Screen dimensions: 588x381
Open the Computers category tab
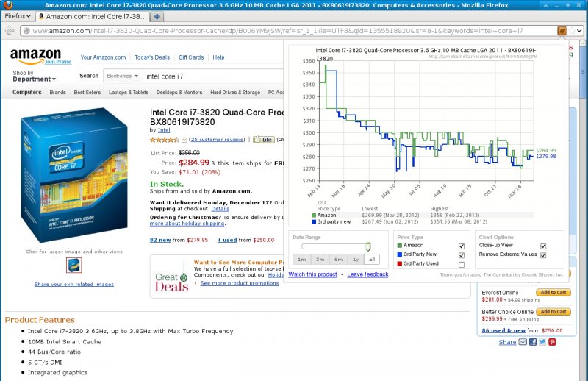pyautogui.click(x=27, y=93)
